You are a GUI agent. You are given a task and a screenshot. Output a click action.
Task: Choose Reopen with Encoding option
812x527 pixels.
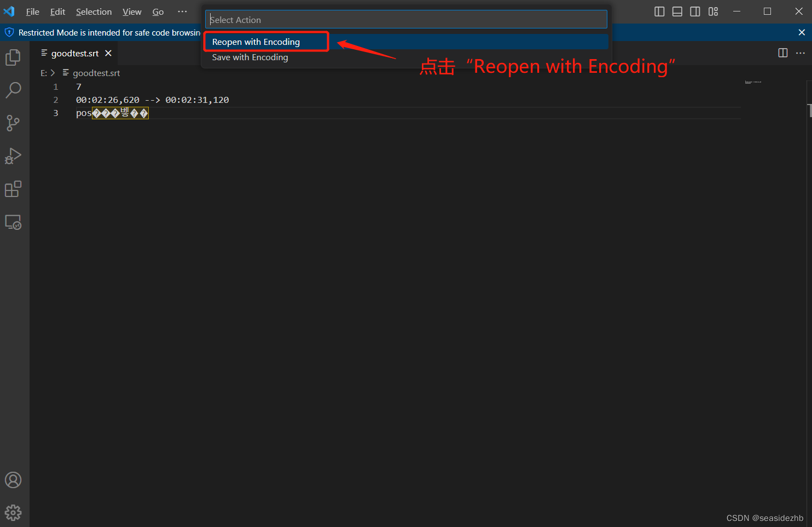[x=406, y=42]
